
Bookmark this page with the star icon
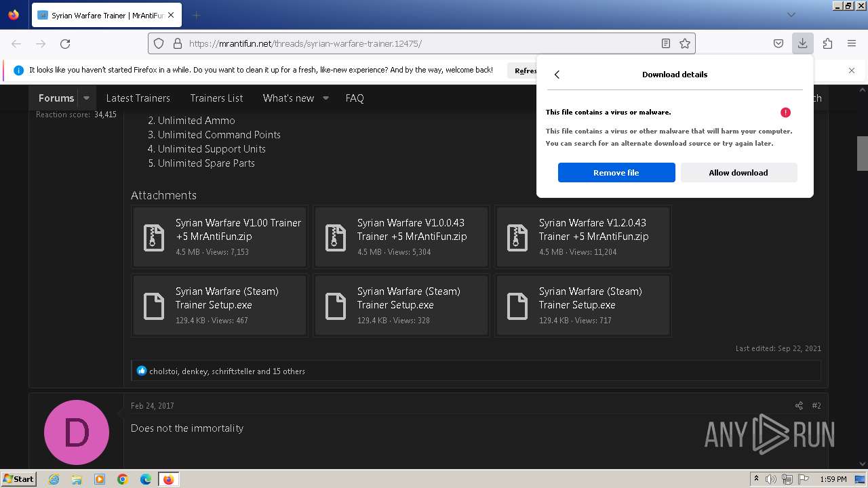click(685, 43)
